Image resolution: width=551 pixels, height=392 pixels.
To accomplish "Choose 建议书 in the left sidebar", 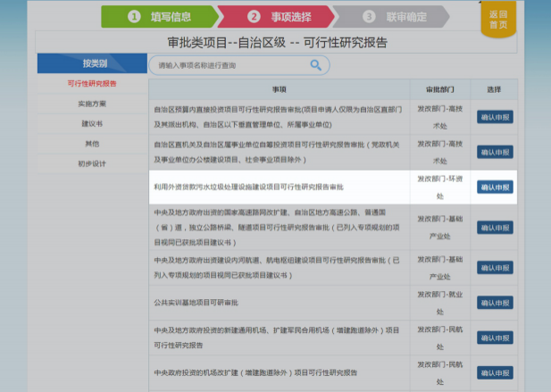I will coord(92,123).
